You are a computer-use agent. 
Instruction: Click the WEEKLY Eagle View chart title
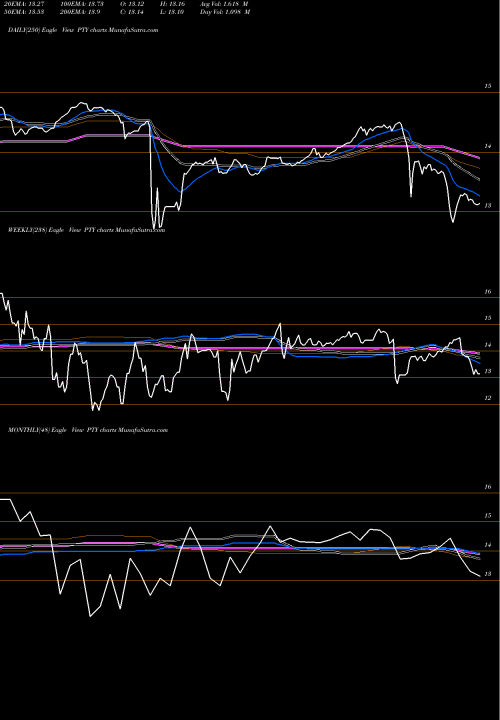click(86, 230)
